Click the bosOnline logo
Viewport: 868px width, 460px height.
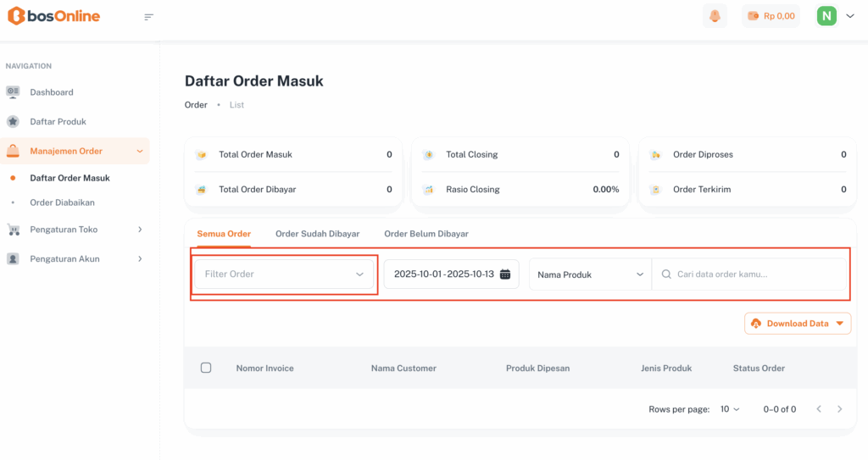point(54,16)
